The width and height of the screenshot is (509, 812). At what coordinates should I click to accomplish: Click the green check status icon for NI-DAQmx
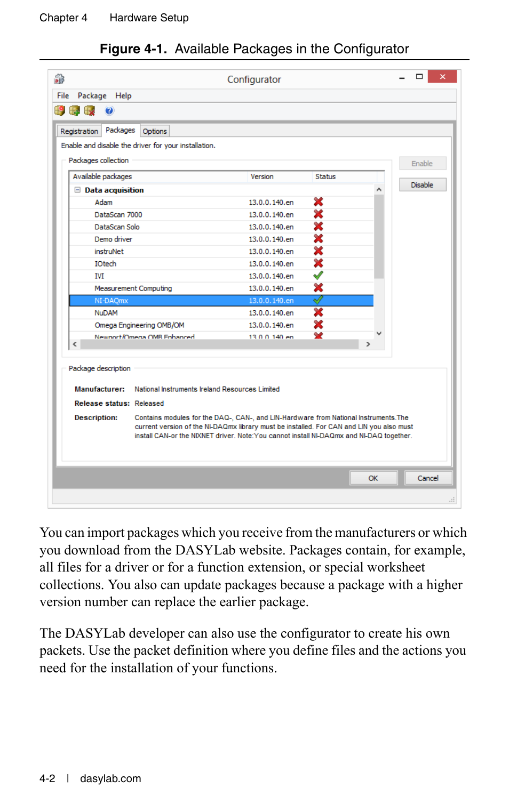pos(319,300)
